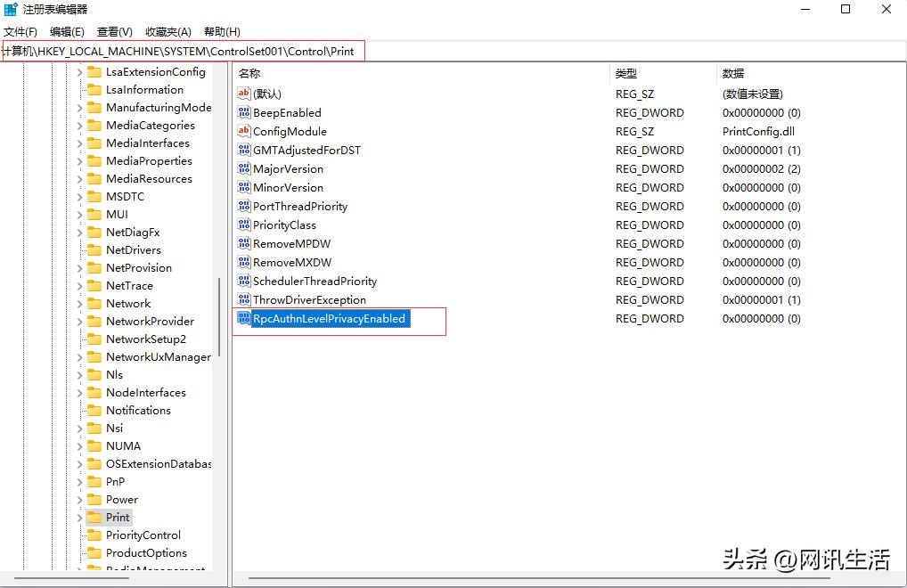Click the ConfigModule string value icon
The width and height of the screenshot is (907, 588).
(x=243, y=131)
